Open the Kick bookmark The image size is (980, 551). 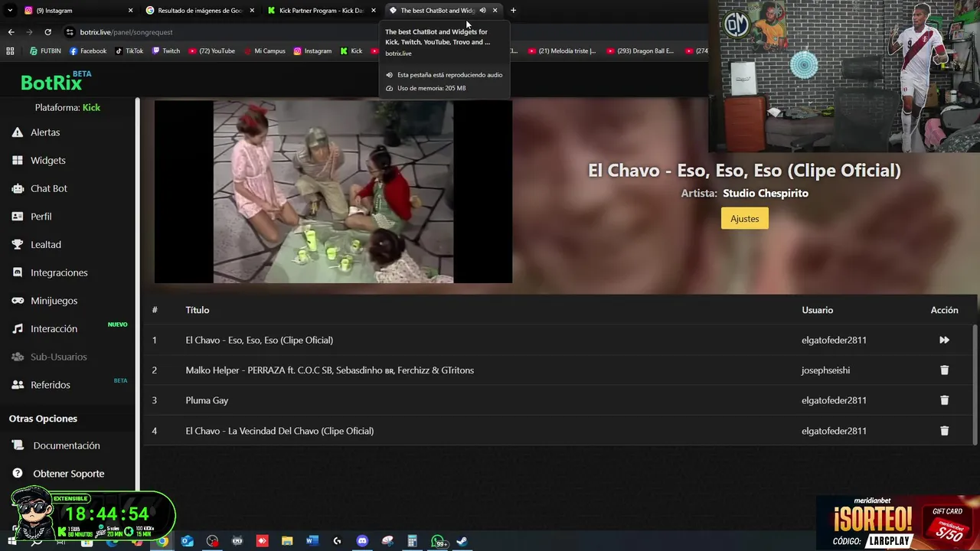click(351, 51)
